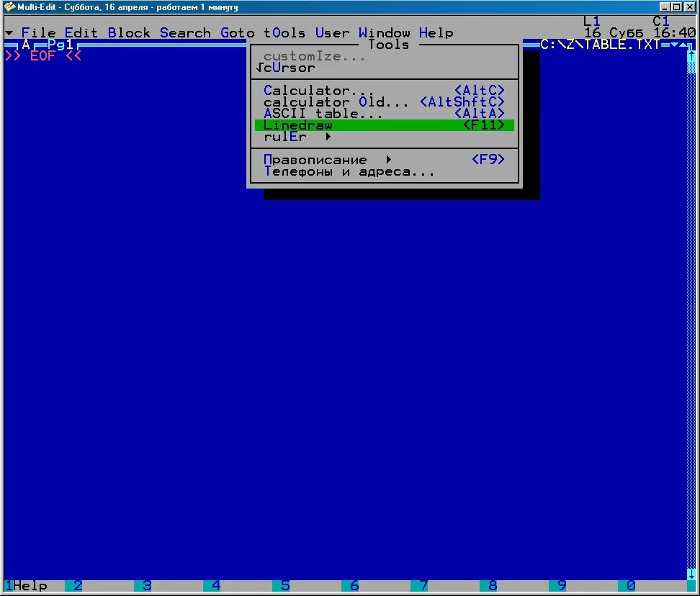Open Телефоны и адреса... entry
Screen dimensions: 700x596
(x=385, y=171)
